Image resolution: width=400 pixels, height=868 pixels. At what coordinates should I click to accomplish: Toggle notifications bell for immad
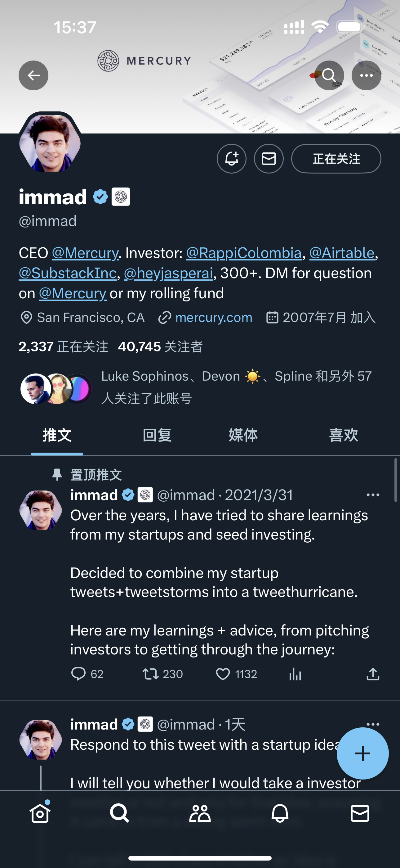coord(232,159)
